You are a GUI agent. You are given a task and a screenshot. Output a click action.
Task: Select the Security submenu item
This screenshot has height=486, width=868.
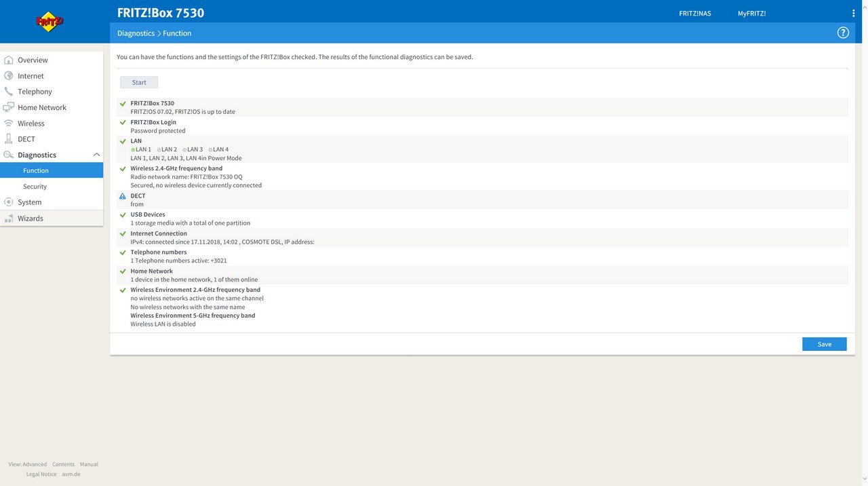52,186
